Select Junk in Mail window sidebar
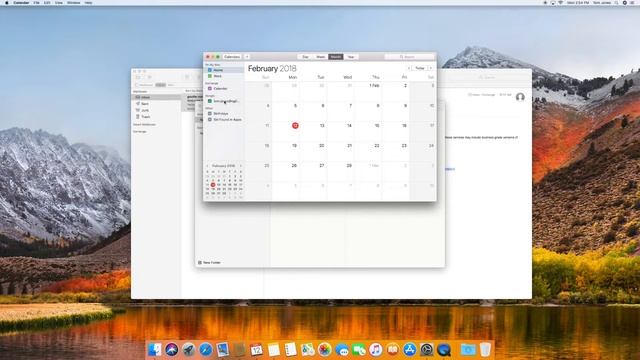Viewport: 640px width, 360px height. 156,110
